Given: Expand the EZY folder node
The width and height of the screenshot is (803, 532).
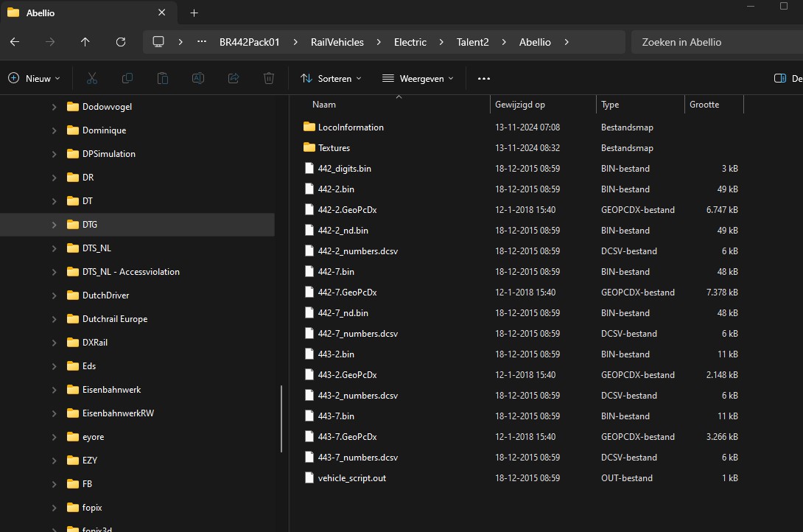Looking at the screenshot, I should [x=54, y=461].
